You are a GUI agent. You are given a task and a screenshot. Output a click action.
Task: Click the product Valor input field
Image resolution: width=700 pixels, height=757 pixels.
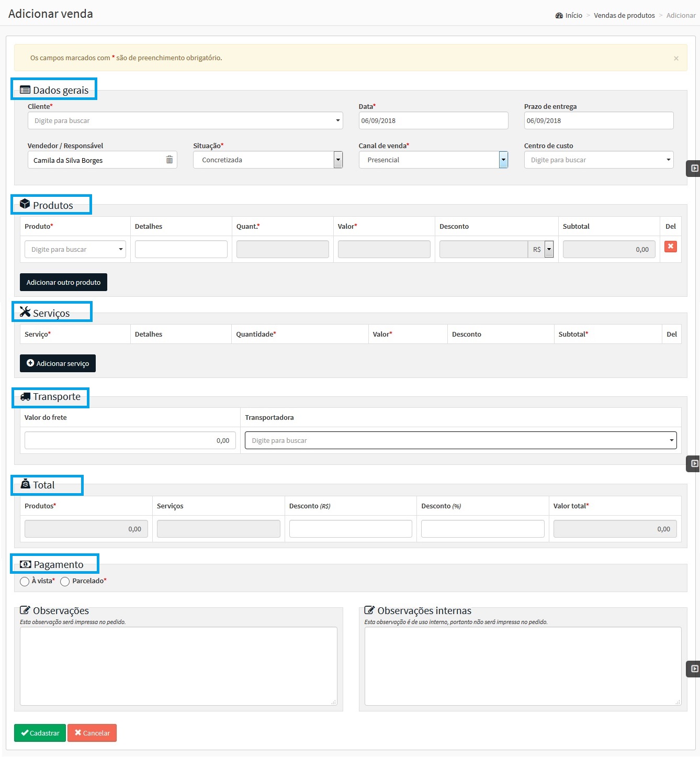(384, 249)
